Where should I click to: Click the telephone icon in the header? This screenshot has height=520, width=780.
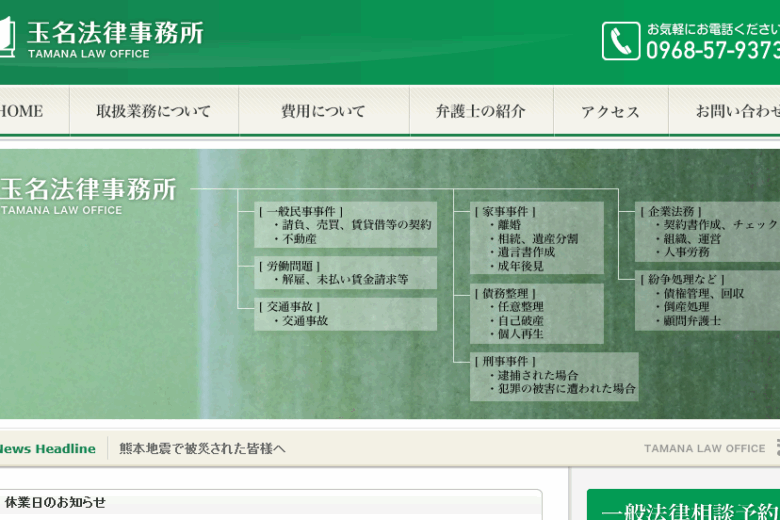click(x=620, y=41)
